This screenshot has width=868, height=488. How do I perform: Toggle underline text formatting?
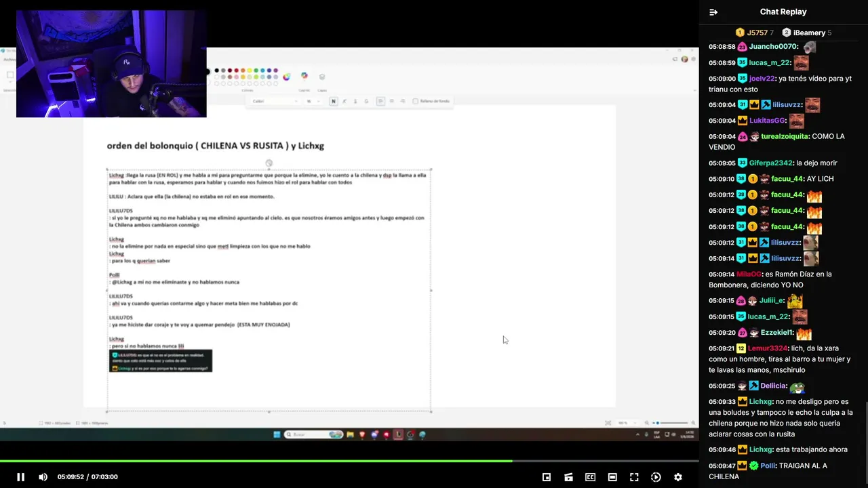[355, 101]
